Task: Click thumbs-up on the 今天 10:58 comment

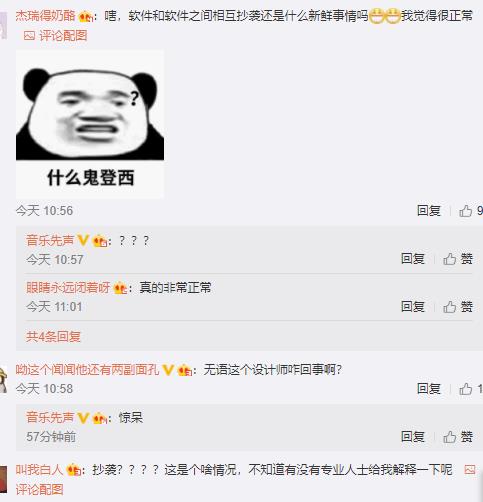Action: pyautogui.click(x=466, y=389)
